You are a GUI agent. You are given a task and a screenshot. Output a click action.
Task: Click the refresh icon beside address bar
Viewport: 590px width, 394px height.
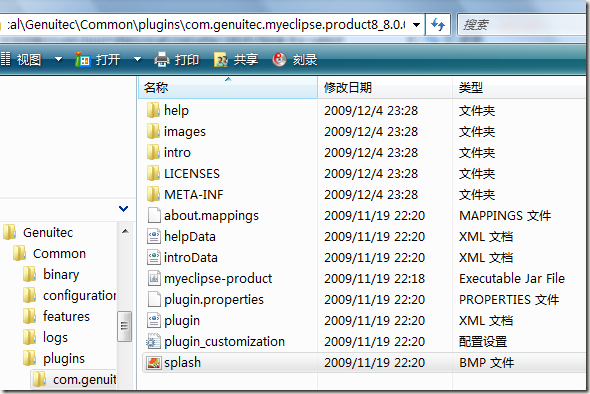point(438,25)
